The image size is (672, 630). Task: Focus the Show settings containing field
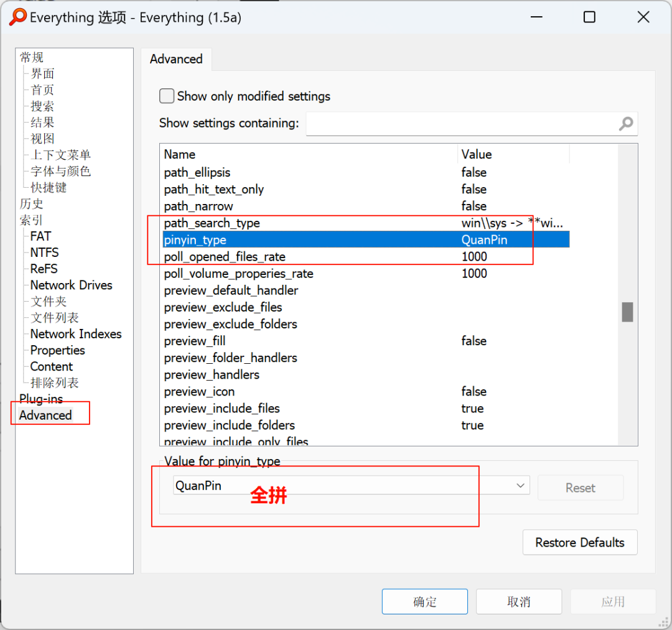coord(472,124)
